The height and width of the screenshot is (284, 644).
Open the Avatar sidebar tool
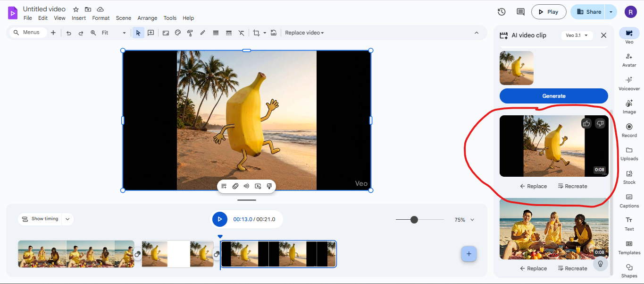[629, 60]
